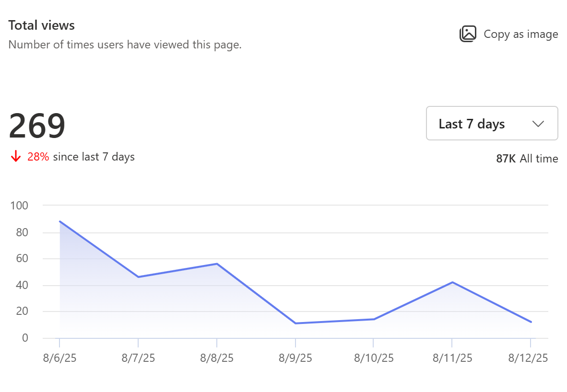Image resolution: width=567 pixels, height=392 pixels.
Task: Click the 269 total views count
Action: click(x=37, y=125)
